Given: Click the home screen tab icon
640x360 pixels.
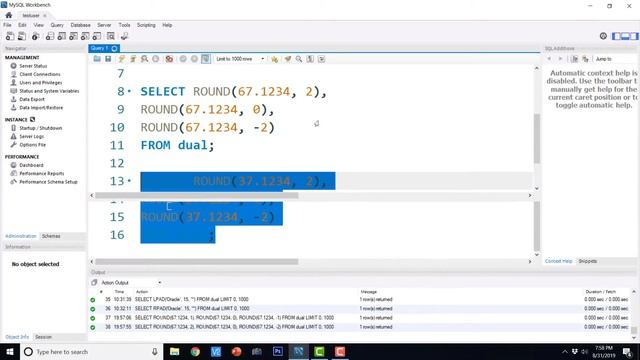Looking at the screenshot, I should click(9, 16).
